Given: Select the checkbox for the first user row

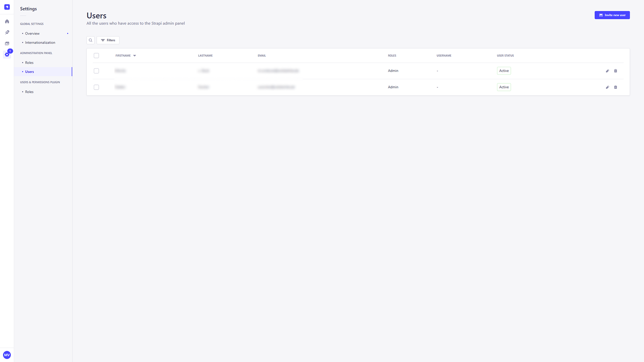Looking at the screenshot, I should click(x=96, y=70).
